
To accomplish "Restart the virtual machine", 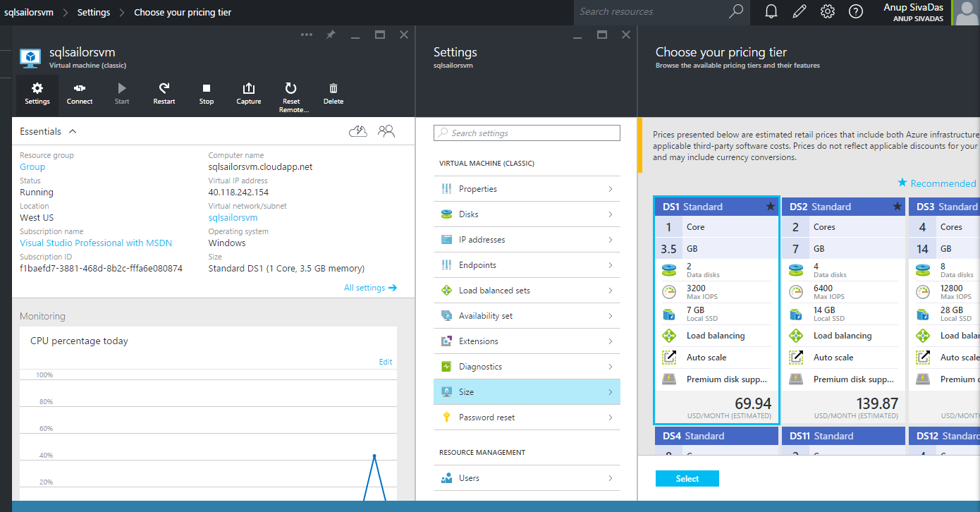I will [164, 93].
